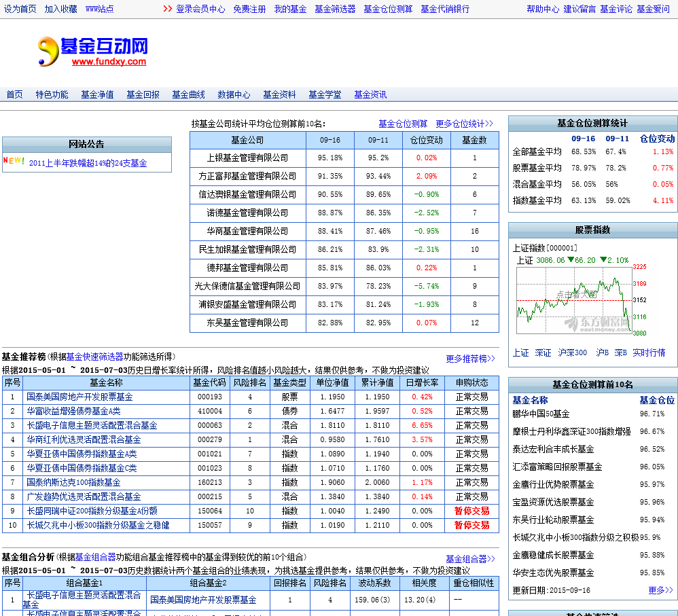
Task: Open 登录会员中心
Action: pyautogui.click(x=200, y=9)
